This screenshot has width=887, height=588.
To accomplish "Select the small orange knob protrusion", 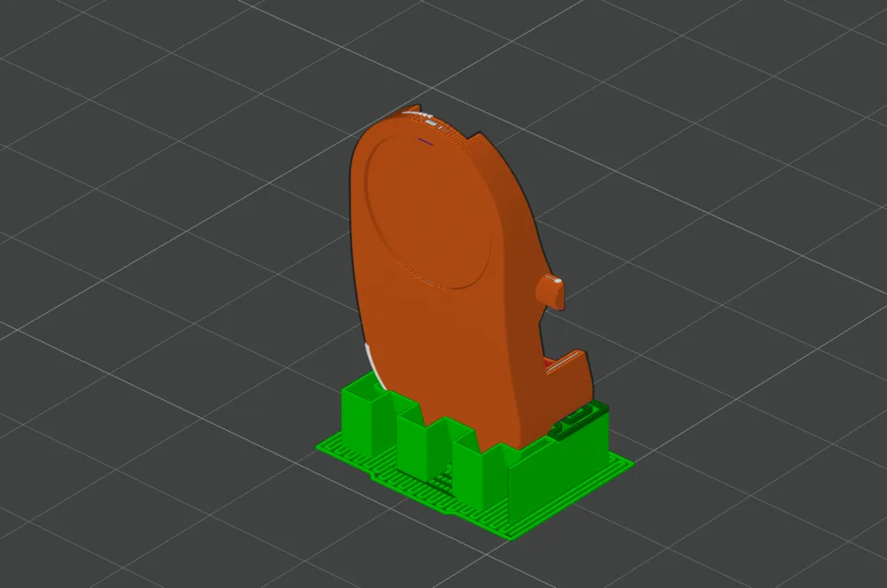I will pos(551,292).
